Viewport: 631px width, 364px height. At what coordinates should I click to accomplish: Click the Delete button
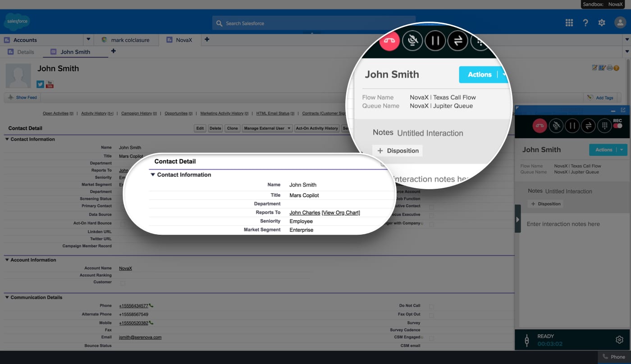tap(215, 128)
